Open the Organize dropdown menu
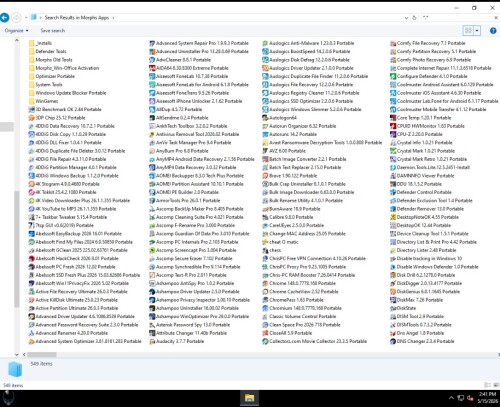Image resolution: width=500 pixels, height=407 pixels. coord(17,31)
